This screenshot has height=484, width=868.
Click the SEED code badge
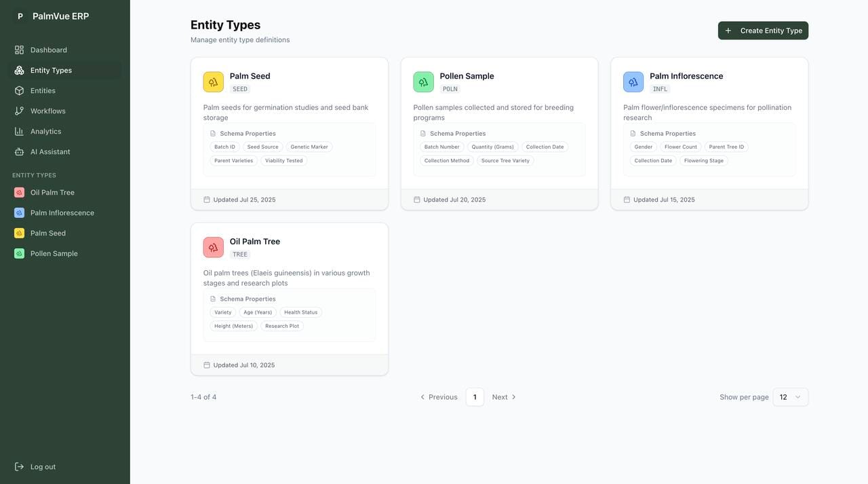point(240,89)
